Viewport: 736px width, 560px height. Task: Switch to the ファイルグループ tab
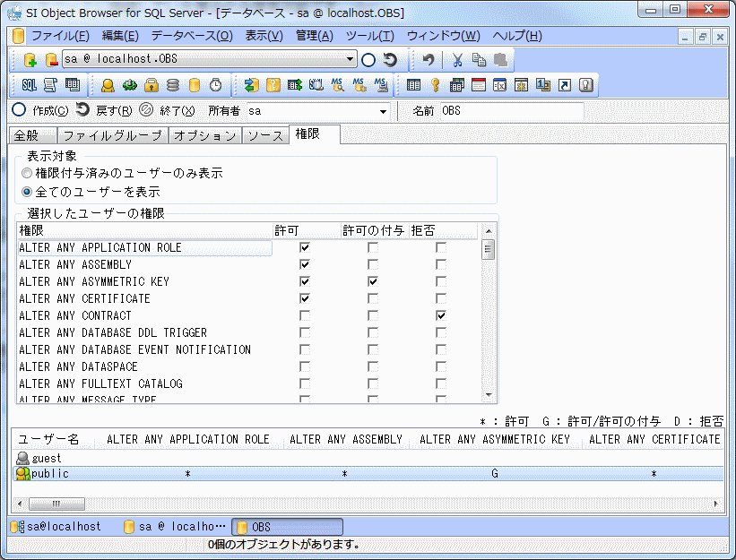click(x=112, y=135)
